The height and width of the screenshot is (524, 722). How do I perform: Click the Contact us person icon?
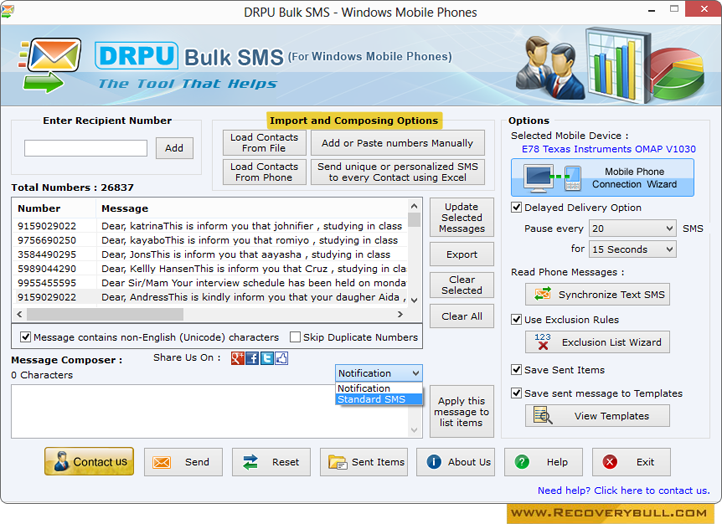(x=61, y=461)
